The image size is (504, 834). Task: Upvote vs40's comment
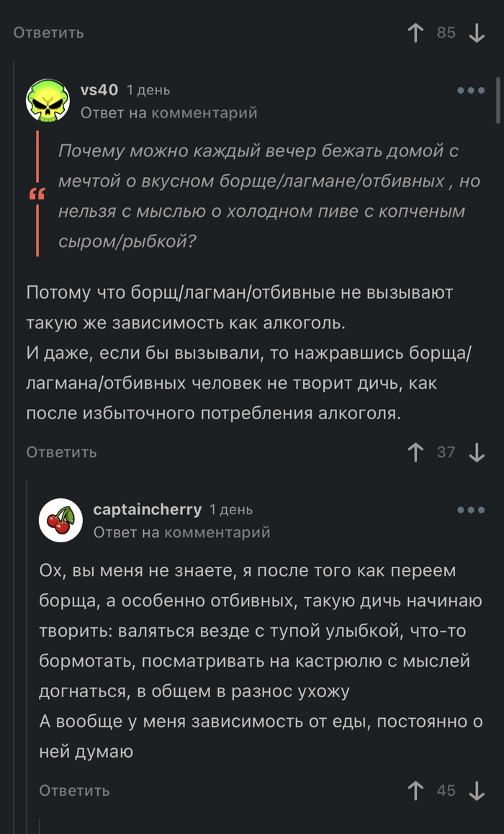tap(415, 452)
